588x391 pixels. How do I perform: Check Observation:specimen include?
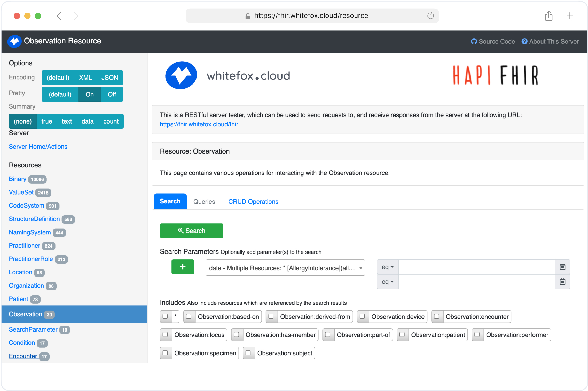[x=165, y=353]
